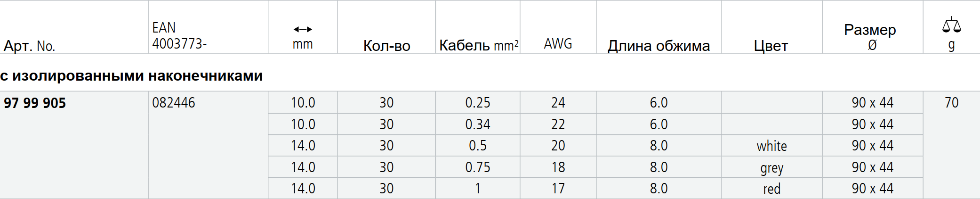
Task: Click the red color cell
Action: tap(772, 188)
